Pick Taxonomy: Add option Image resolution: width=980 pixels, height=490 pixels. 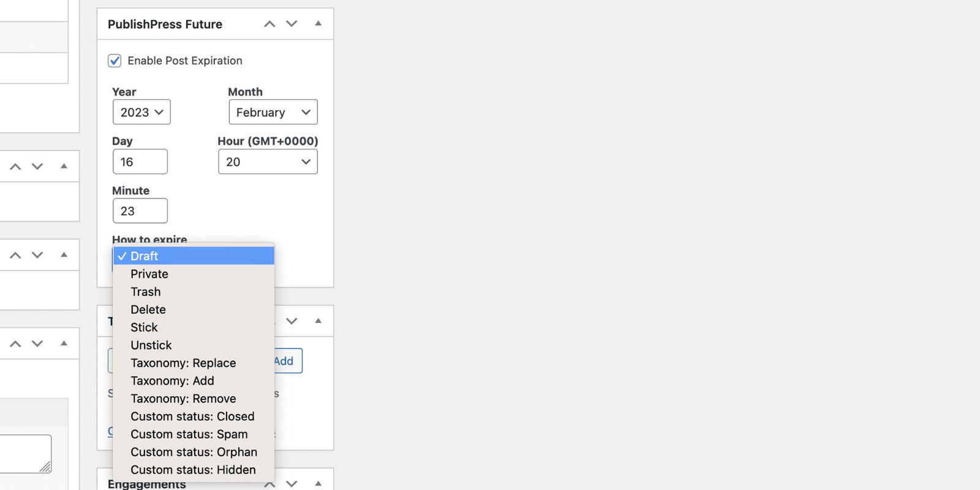tap(194, 380)
